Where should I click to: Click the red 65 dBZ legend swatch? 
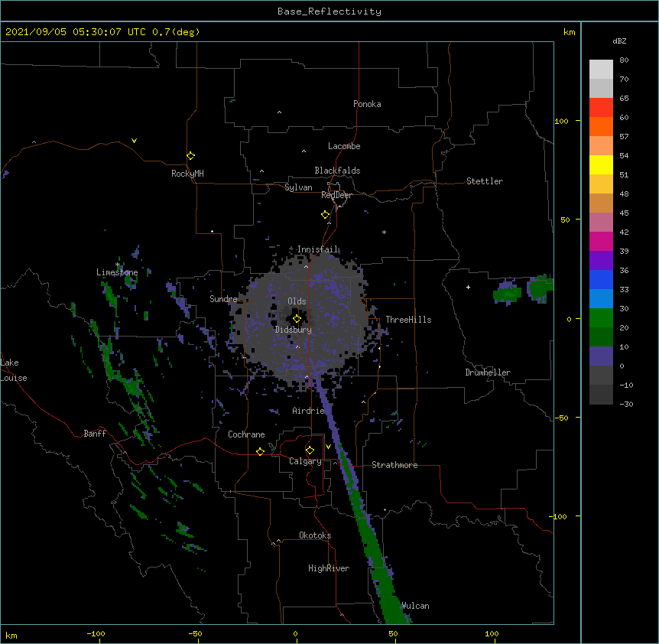[x=601, y=108]
